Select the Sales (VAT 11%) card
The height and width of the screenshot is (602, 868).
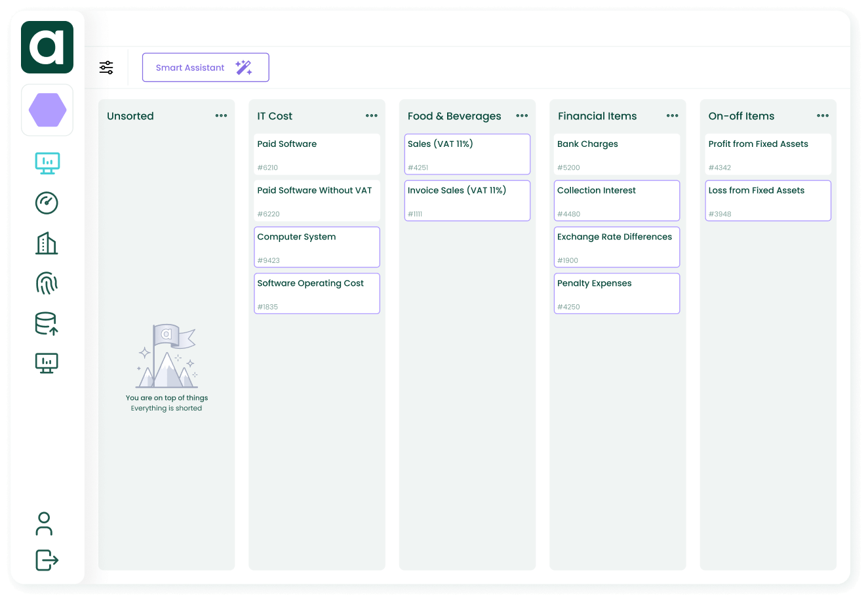pyautogui.click(x=467, y=154)
